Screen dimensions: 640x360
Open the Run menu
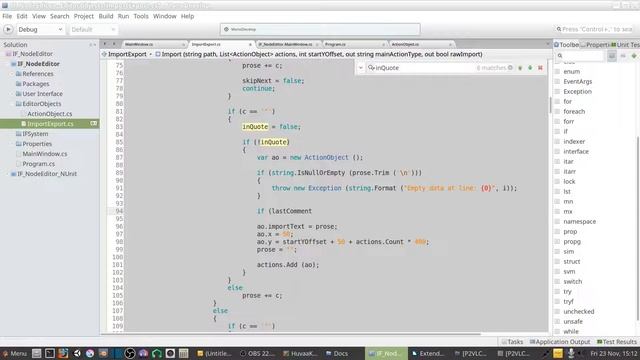(123, 16)
